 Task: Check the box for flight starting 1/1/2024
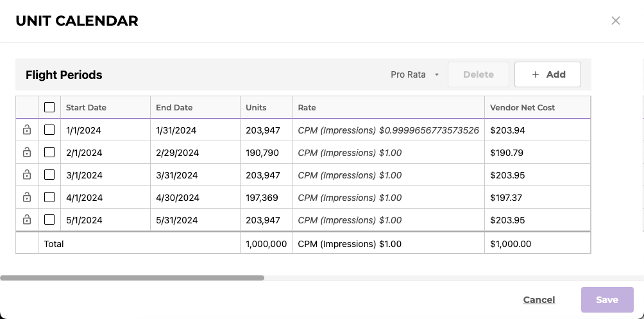point(49,130)
